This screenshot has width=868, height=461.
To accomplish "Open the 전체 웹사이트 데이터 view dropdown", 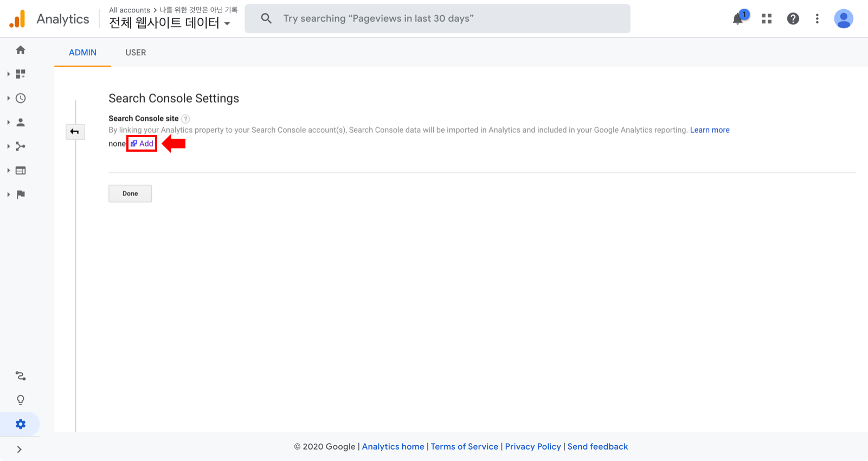I will [170, 23].
